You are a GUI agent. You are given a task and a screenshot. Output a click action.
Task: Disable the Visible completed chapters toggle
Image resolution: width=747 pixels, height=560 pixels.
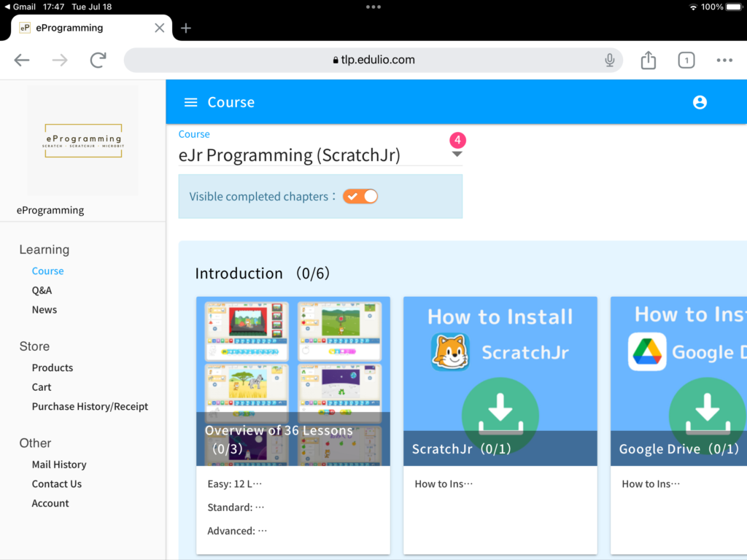pos(360,196)
